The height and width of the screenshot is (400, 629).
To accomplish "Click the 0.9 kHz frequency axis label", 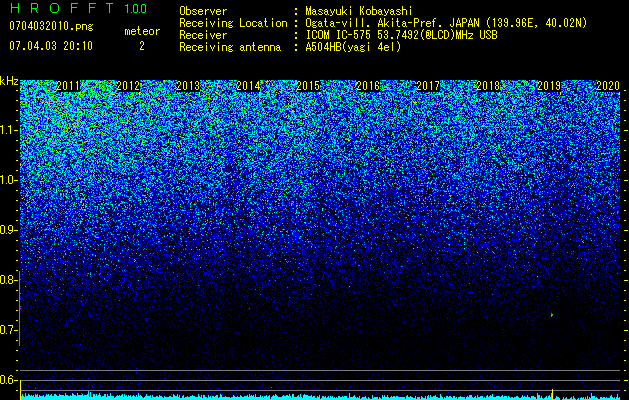I will 8,230.
